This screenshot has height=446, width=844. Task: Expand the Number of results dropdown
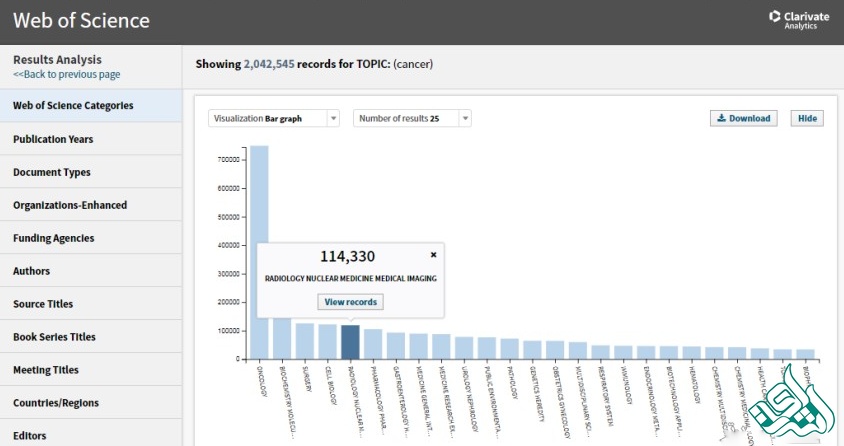coord(411,118)
